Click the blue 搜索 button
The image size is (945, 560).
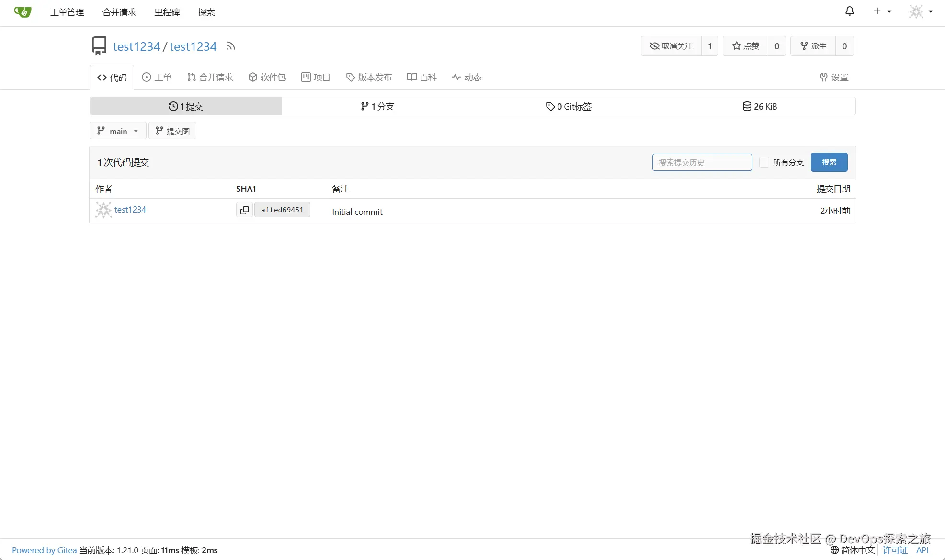tap(829, 162)
